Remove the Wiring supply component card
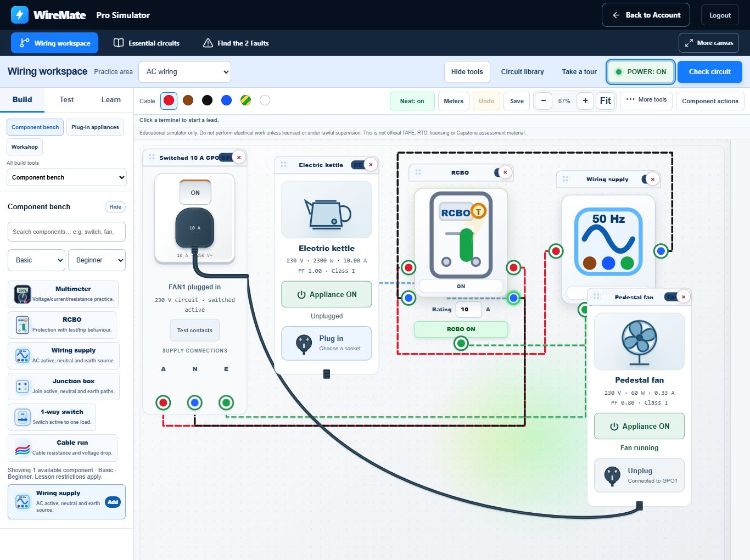 (652, 179)
